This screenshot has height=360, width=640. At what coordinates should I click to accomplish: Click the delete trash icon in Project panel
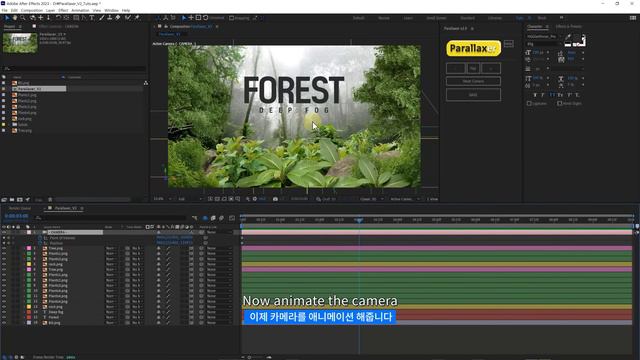[x=50, y=200]
